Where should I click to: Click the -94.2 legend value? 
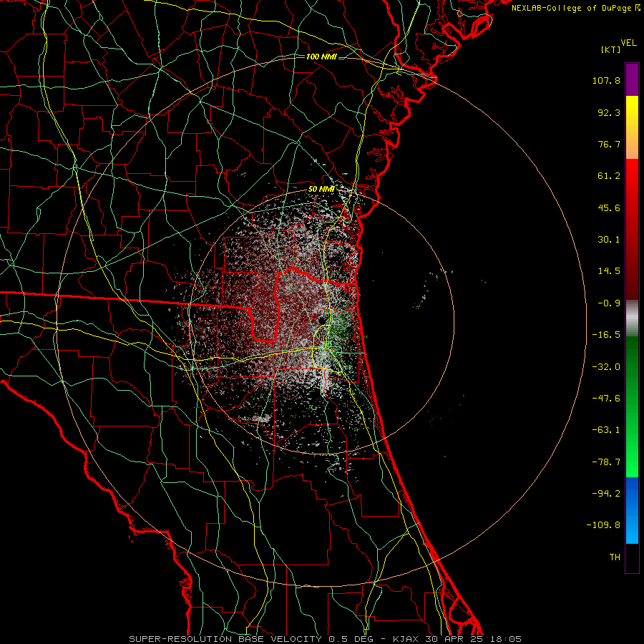point(606,494)
